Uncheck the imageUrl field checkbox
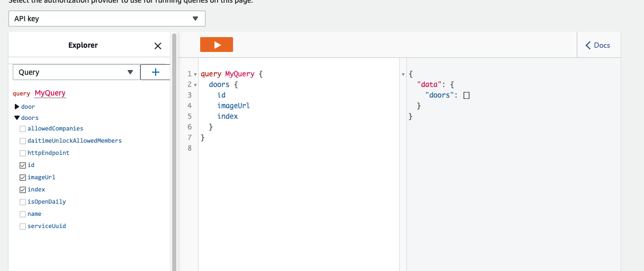Image resolution: width=644 pixels, height=271 pixels. click(x=22, y=178)
